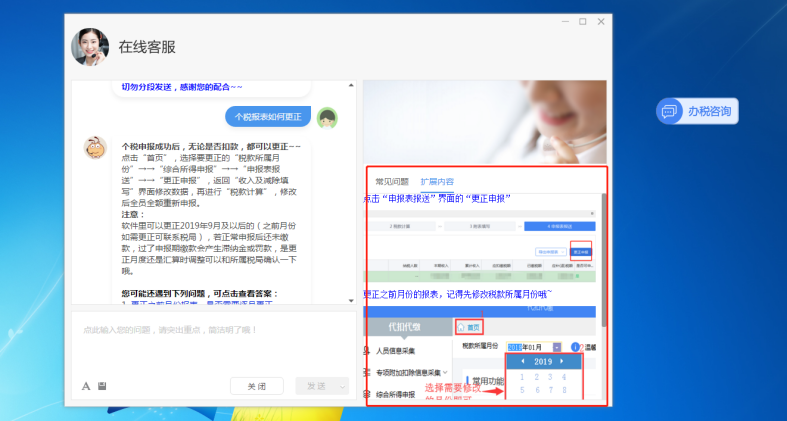Click the 人员信息采集 sidebar icon
The width and height of the screenshot is (787, 421).
tap(367, 350)
